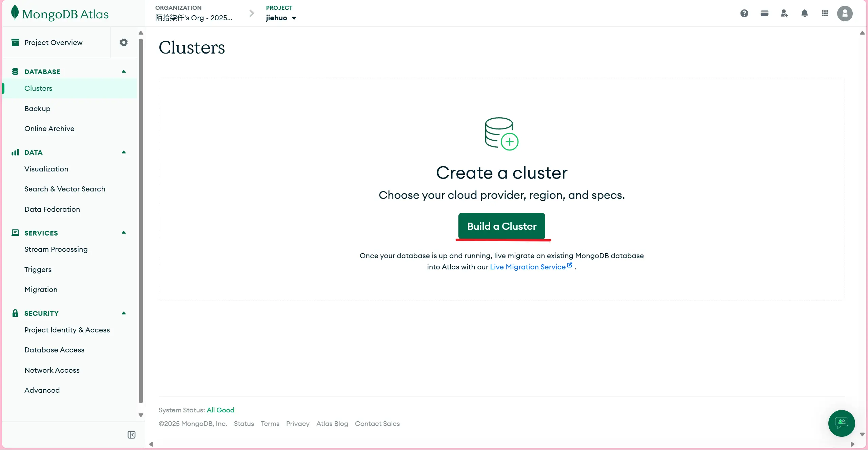Image resolution: width=868 pixels, height=450 pixels.
Task: Collapse the SERVICES section
Action: click(x=124, y=233)
